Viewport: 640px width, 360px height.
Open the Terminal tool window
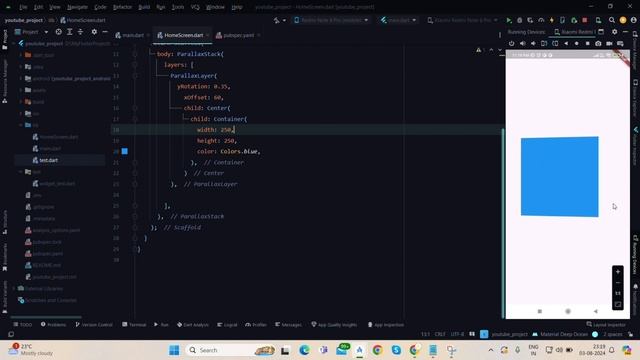pyautogui.click(x=134, y=325)
